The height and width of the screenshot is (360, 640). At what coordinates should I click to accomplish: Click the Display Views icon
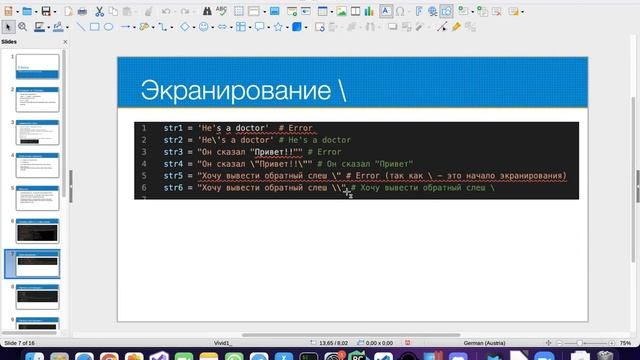[x=254, y=11]
